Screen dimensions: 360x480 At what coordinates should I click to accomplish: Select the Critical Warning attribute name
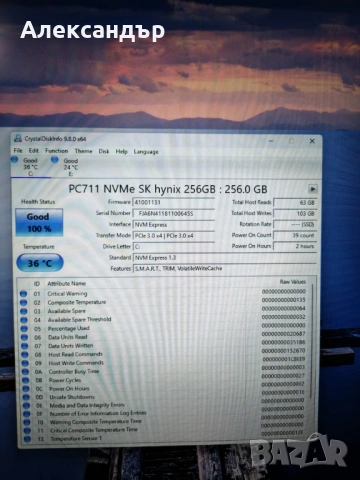coord(67,294)
